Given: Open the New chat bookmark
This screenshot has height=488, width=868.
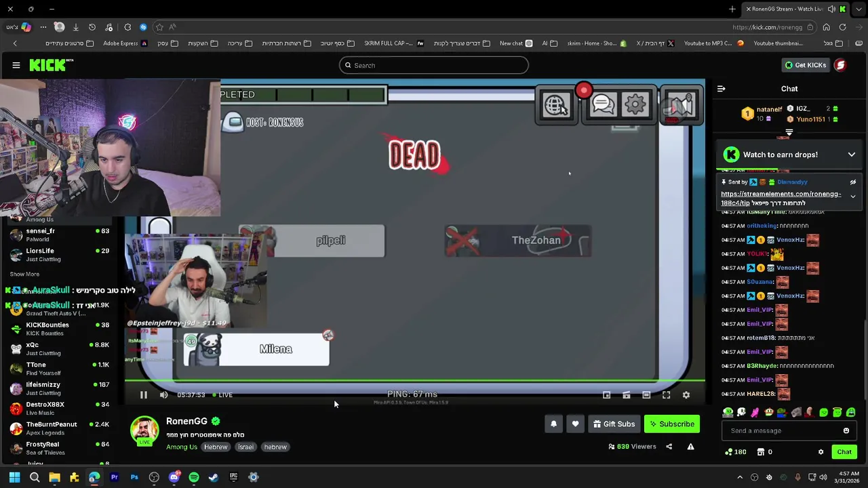Looking at the screenshot, I should click(516, 43).
